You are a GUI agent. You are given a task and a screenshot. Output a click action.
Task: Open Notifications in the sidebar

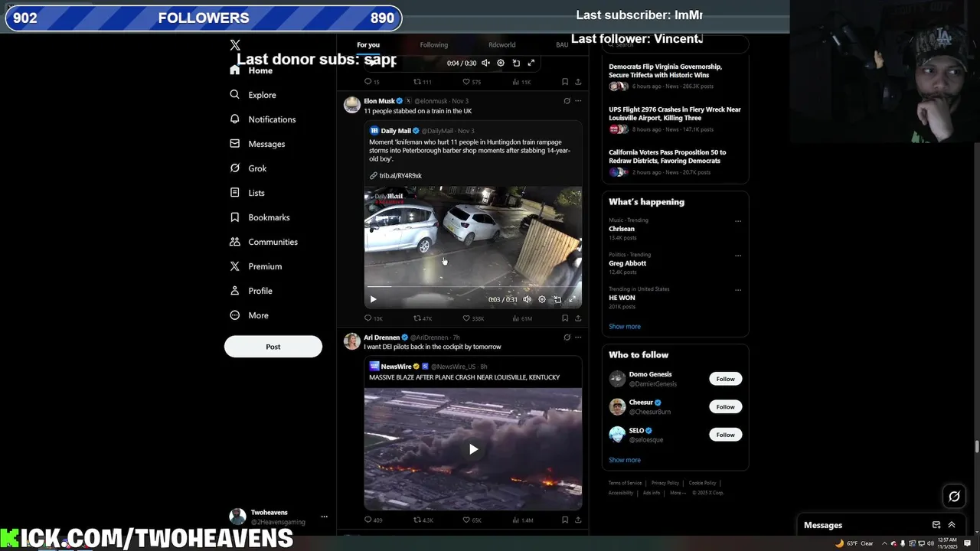263,119
